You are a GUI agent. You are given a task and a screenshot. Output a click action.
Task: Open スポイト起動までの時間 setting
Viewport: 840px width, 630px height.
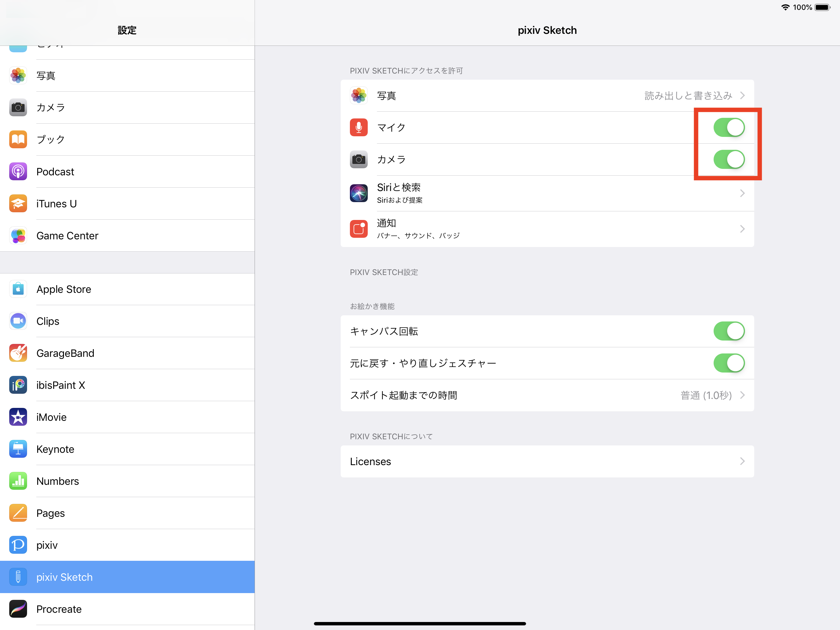tap(547, 395)
